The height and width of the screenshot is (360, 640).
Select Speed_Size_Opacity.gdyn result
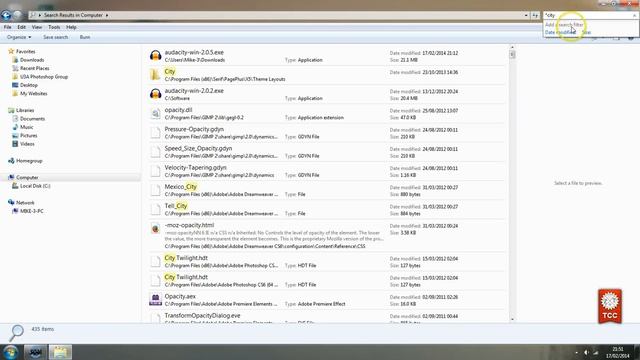327,152
